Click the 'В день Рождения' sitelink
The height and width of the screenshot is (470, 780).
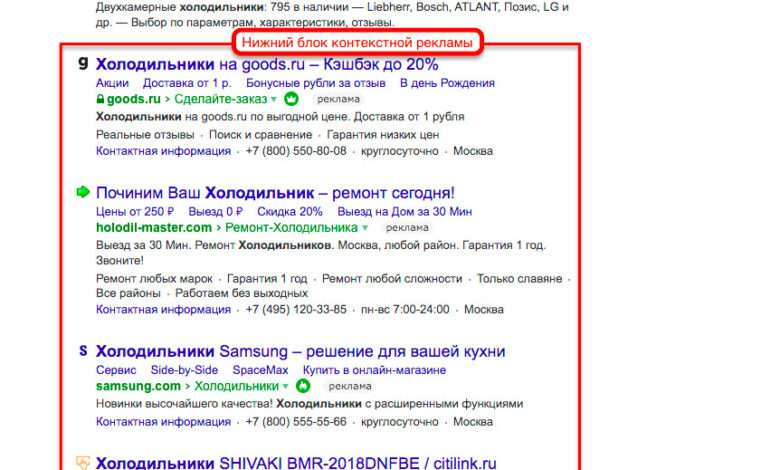point(447,83)
